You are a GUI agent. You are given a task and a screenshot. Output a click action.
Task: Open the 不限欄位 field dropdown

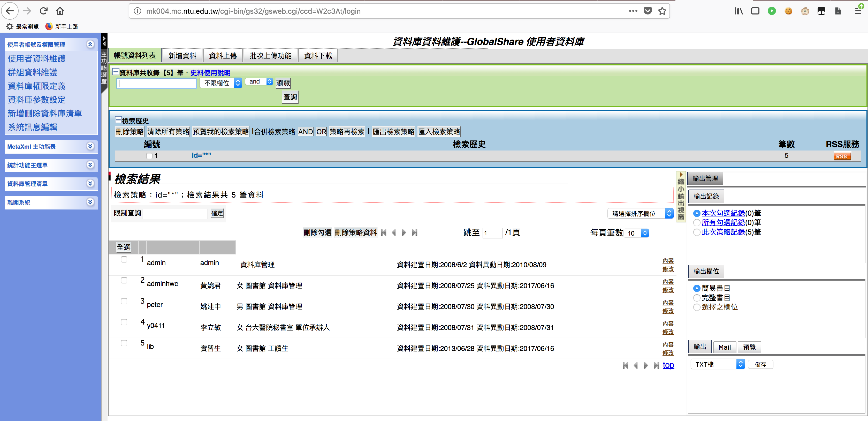tap(221, 83)
